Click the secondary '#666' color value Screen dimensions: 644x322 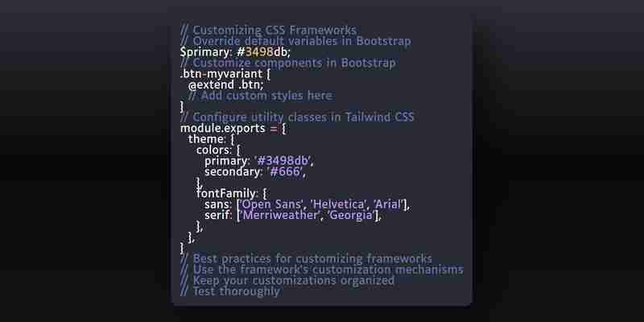tap(285, 171)
